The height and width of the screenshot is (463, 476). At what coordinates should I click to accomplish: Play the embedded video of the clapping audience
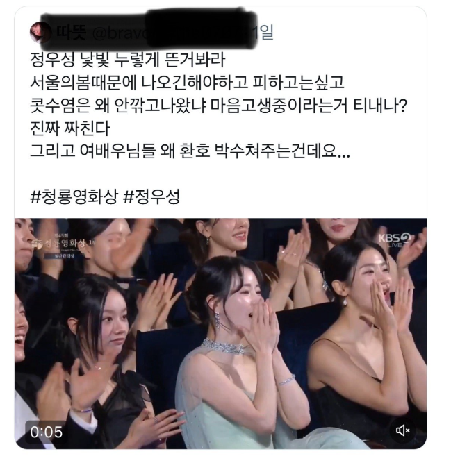point(220,333)
